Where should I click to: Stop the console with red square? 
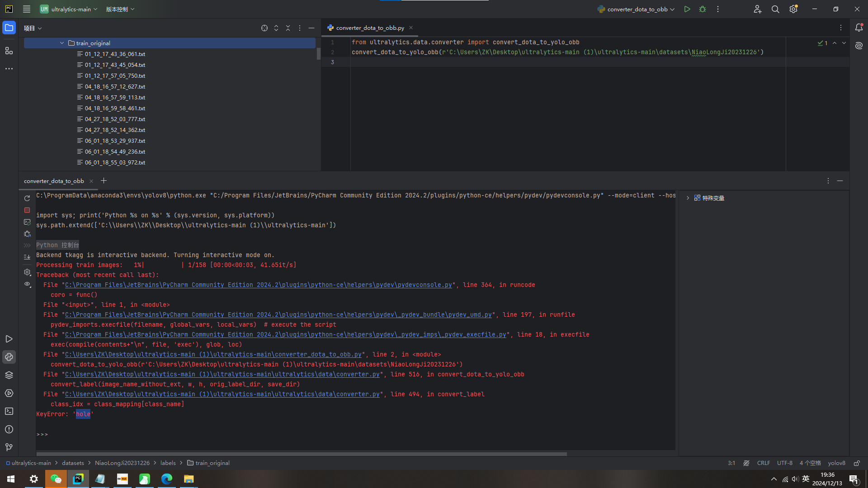[27, 210]
